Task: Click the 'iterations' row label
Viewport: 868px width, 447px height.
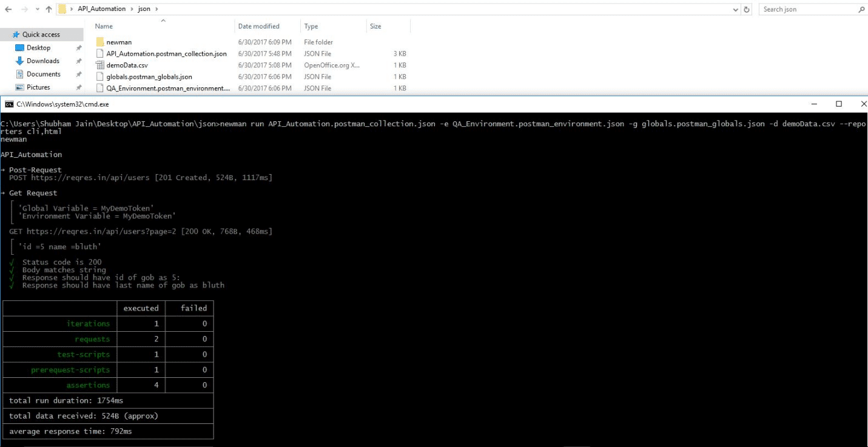Action: [x=89, y=324]
